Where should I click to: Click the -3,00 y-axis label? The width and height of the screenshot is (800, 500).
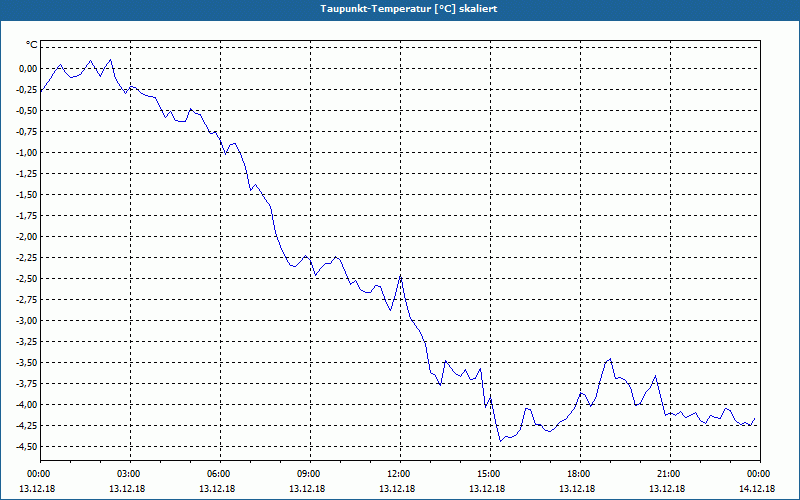tap(27, 321)
